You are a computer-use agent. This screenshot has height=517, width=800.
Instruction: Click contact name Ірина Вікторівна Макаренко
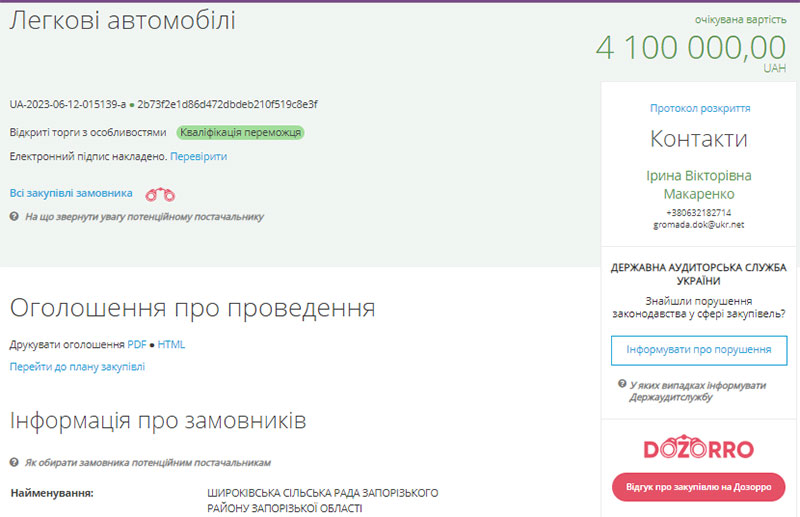699,184
